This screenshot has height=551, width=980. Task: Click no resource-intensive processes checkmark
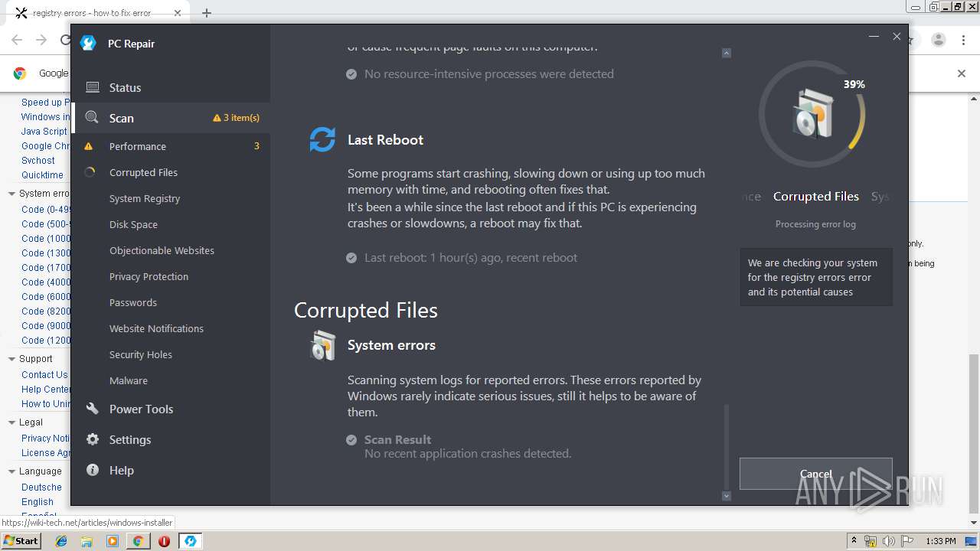(351, 74)
